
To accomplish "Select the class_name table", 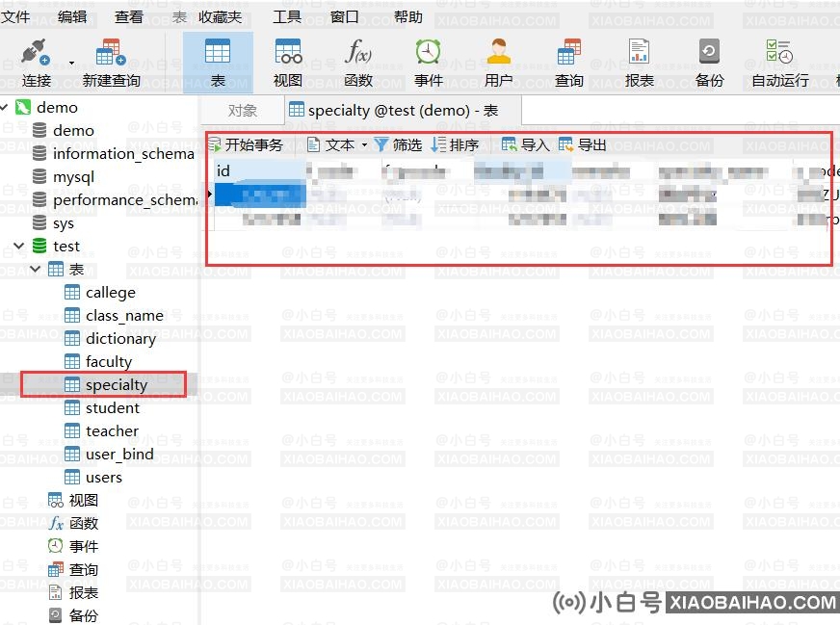I will (125, 316).
